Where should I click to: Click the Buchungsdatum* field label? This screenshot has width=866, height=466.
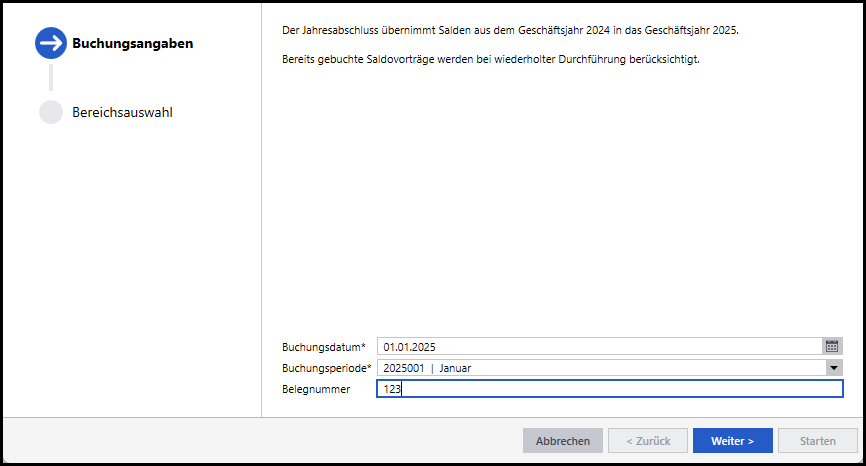tap(324, 347)
